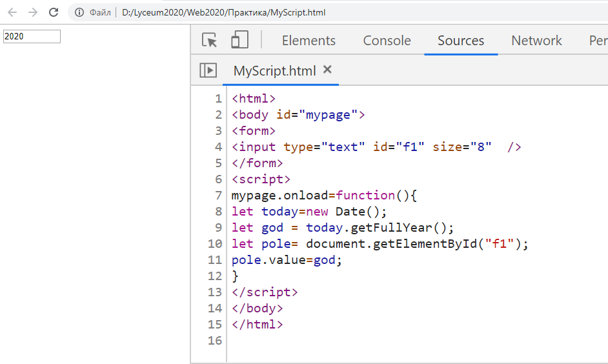Reload the page with refresh icon
Viewport: 608px width, 364px height.
(54, 12)
